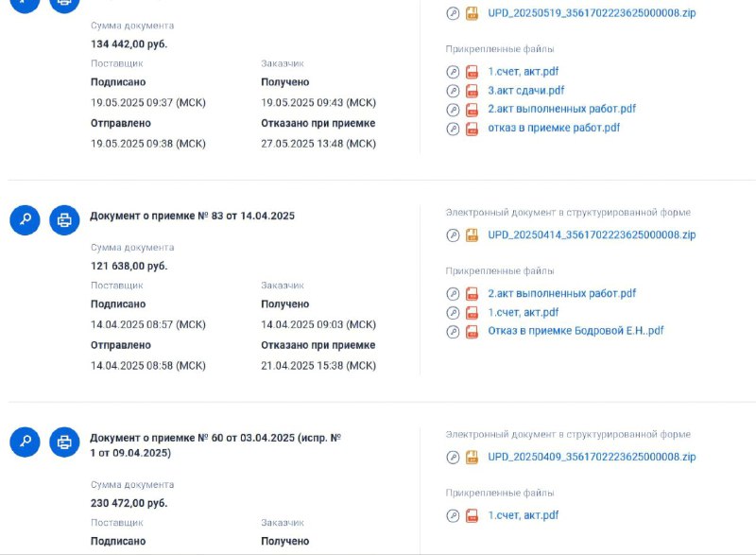Click signature icon beside UPD_20250519 zip file
Viewport: 756px width, 555px height.
click(453, 13)
